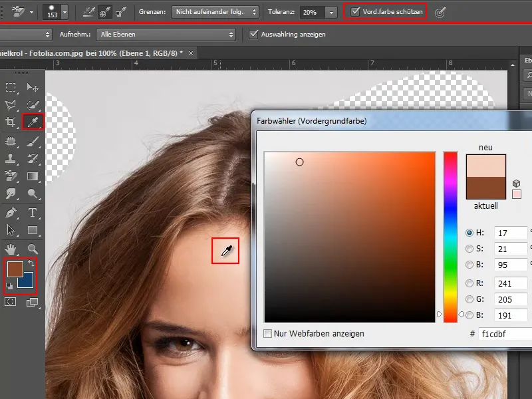
Task: Select the Type tool
Action: (33, 213)
